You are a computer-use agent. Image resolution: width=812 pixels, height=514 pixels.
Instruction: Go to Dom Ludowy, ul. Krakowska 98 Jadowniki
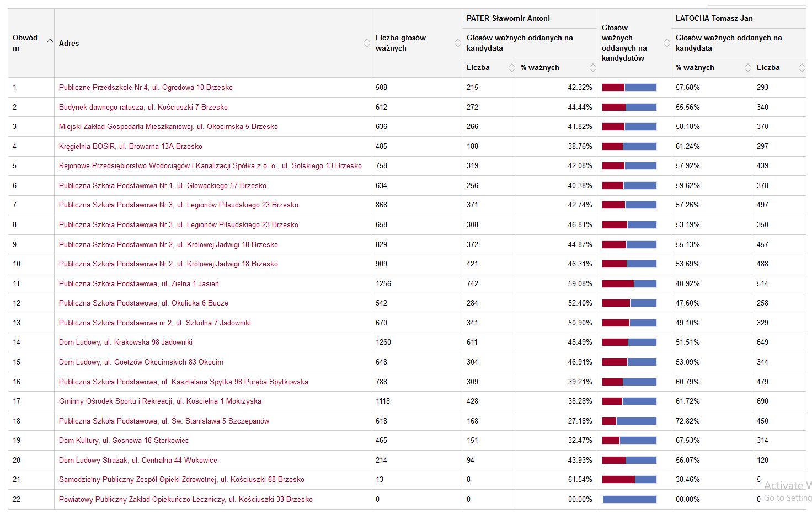click(125, 342)
